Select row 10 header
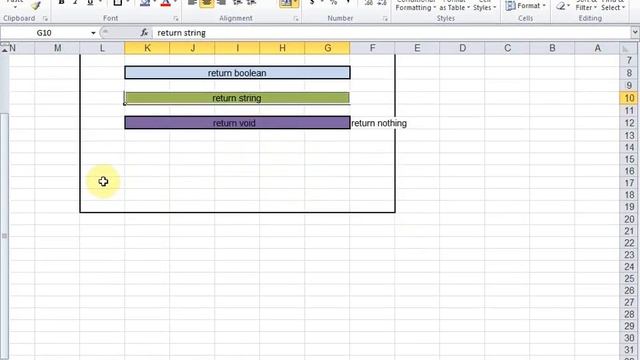The width and height of the screenshot is (640, 360). tap(629, 98)
